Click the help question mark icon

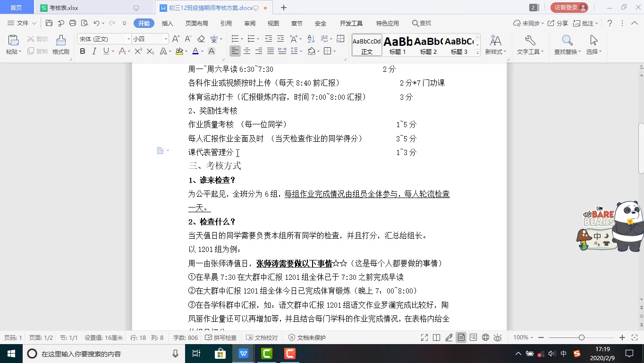tap(610, 23)
